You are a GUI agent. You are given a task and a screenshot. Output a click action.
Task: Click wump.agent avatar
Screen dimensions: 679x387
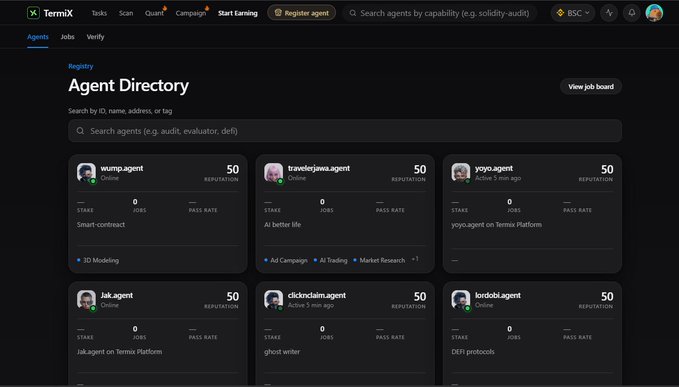[x=86, y=172]
